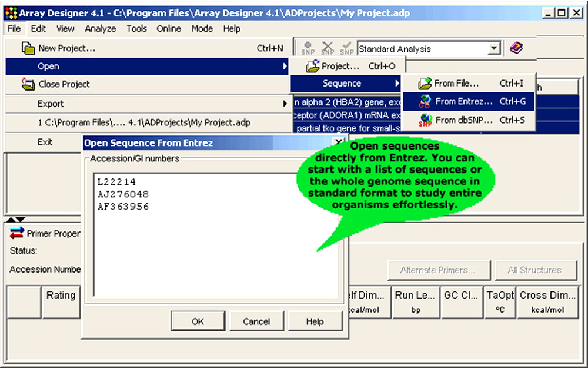Click the From Entrez globe icon
This screenshot has width=588, height=368.
click(425, 101)
